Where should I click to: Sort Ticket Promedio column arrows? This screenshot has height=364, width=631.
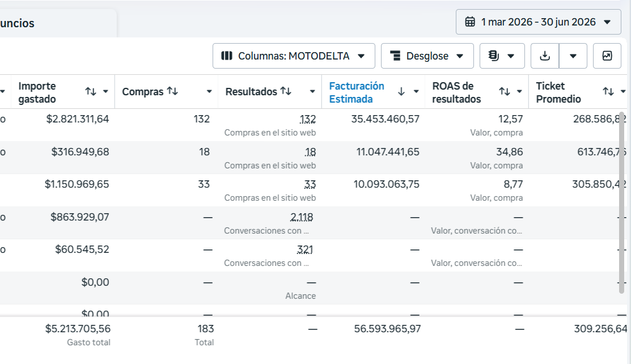[x=608, y=92]
